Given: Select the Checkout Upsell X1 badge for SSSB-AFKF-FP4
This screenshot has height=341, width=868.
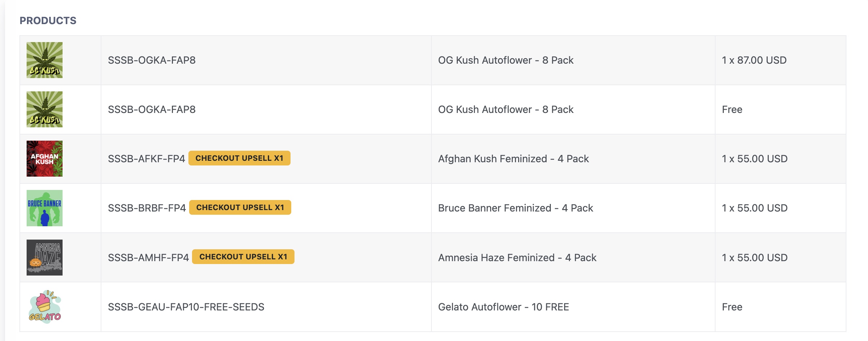Looking at the screenshot, I should pos(239,158).
